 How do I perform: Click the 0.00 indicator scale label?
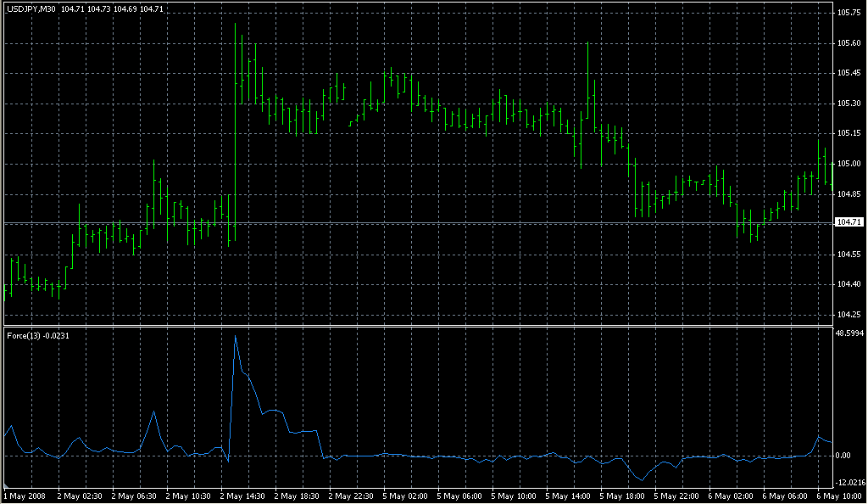(843, 456)
